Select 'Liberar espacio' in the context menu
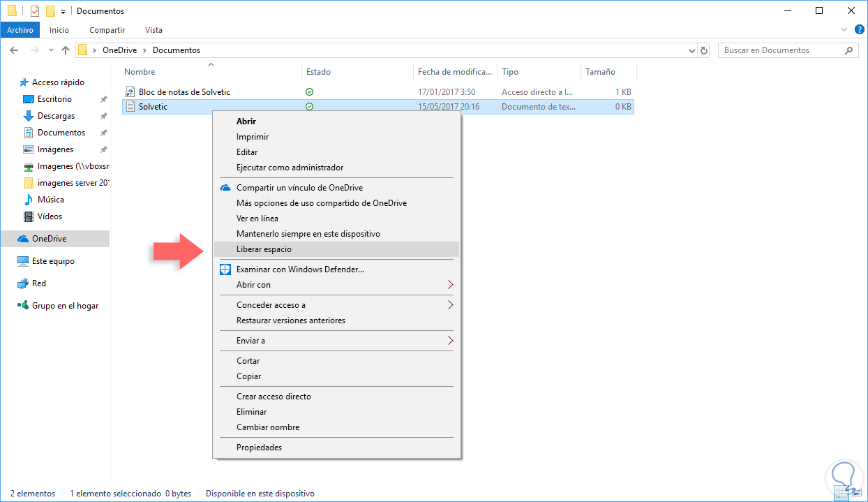This screenshot has width=868, height=502. click(x=264, y=249)
